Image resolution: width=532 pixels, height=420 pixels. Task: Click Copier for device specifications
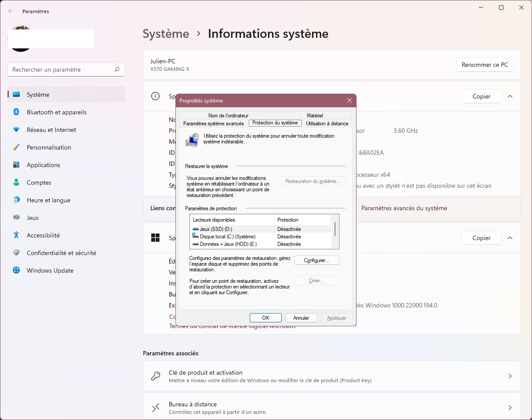pos(481,96)
